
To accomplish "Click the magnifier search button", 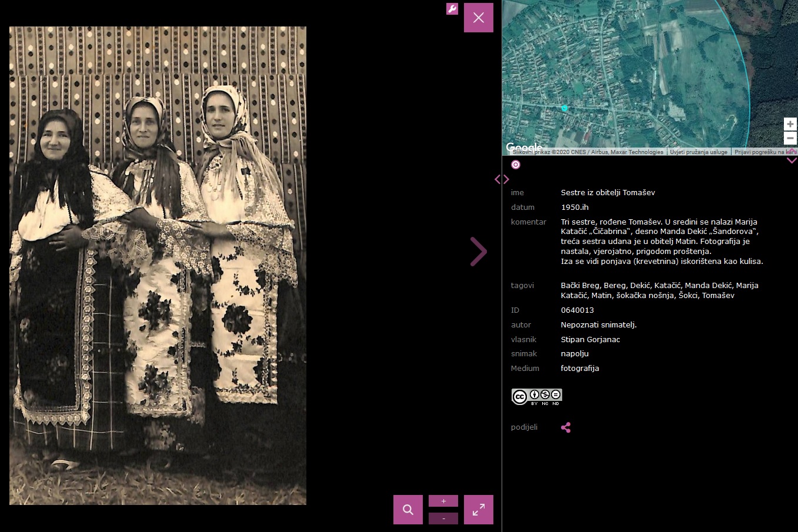I will click(408, 510).
